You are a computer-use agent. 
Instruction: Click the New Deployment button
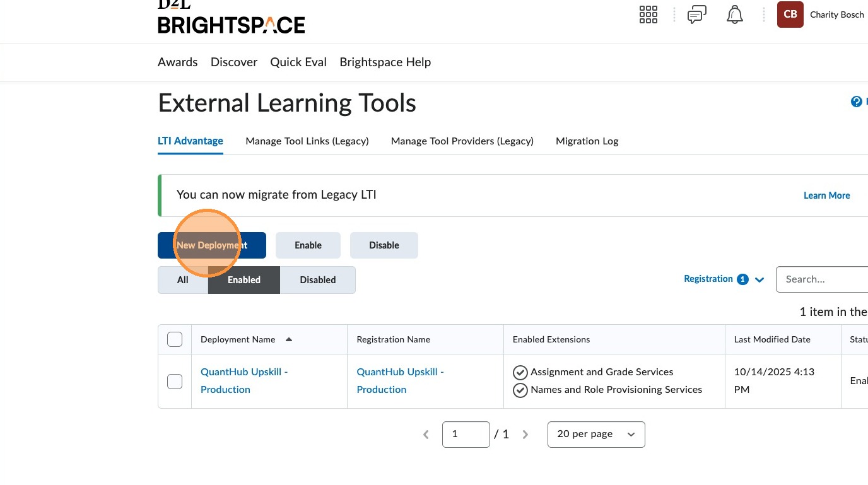pyautogui.click(x=211, y=245)
